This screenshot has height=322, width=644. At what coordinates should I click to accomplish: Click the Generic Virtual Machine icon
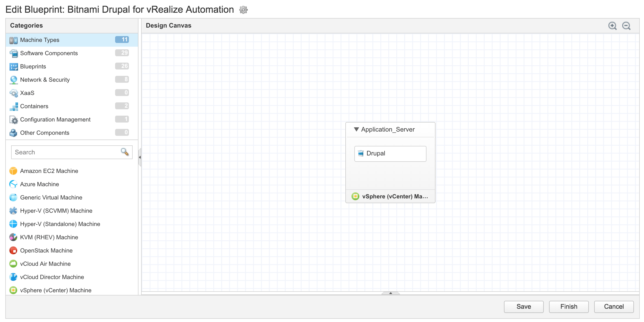13,197
